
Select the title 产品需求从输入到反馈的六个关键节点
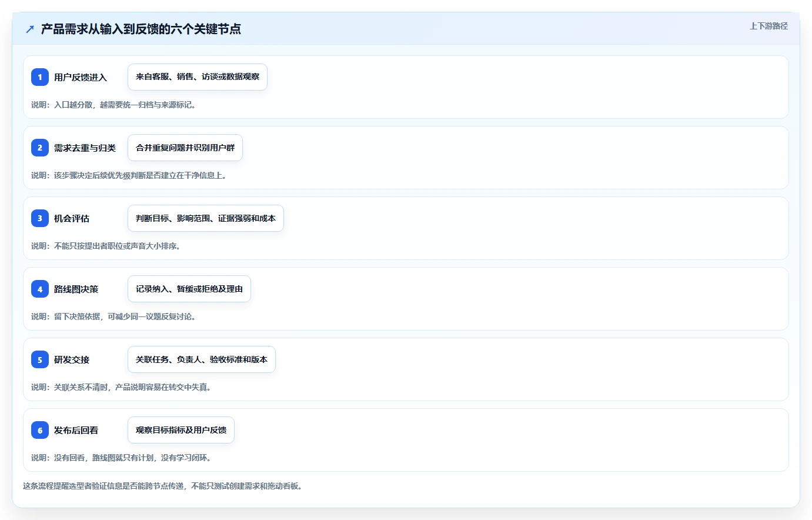141,29
